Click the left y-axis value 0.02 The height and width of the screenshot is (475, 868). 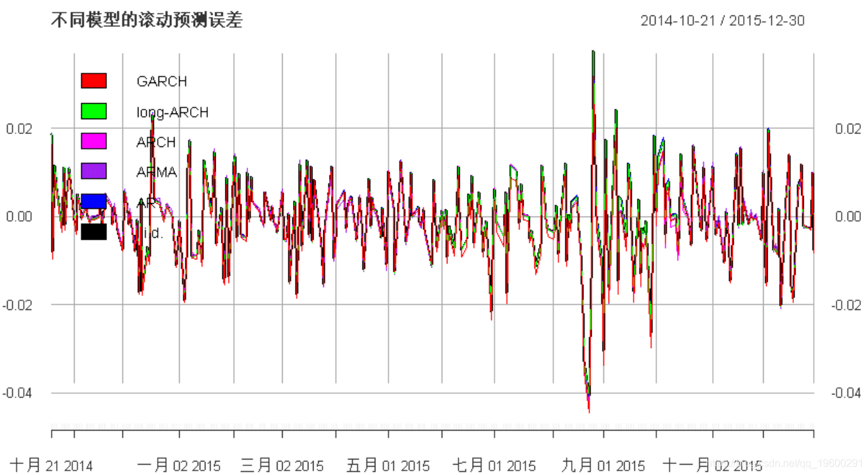tap(19, 129)
